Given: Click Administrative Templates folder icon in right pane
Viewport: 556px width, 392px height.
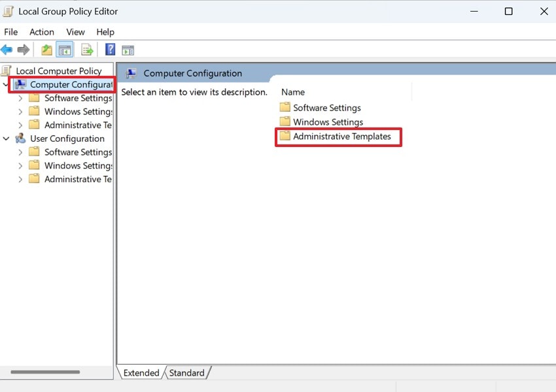Looking at the screenshot, I should tap(285, 136).
